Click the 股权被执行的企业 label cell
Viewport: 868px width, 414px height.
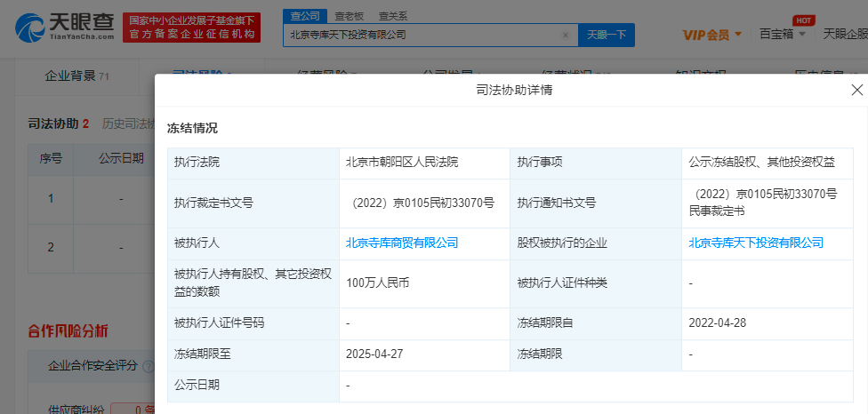(x=596, y=243)
